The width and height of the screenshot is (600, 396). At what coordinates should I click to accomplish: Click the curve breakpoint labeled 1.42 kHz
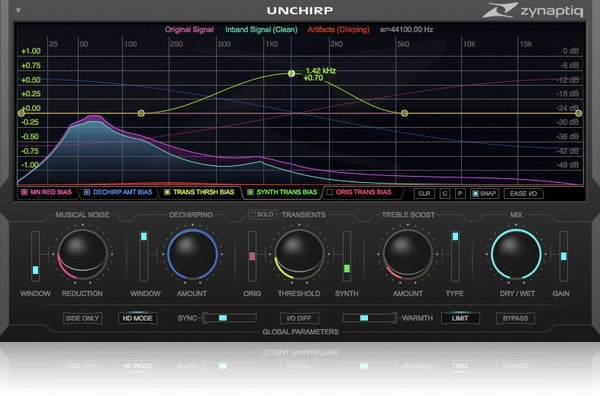292,73
